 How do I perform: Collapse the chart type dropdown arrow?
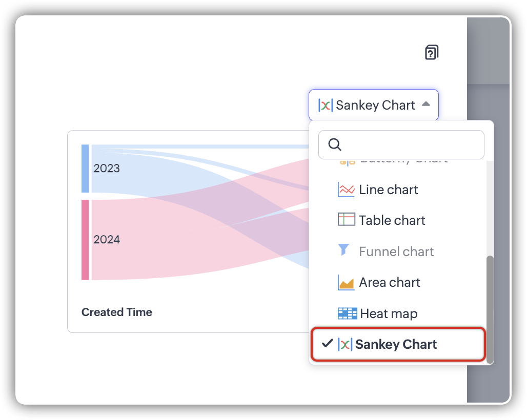[x=425, y=104]
